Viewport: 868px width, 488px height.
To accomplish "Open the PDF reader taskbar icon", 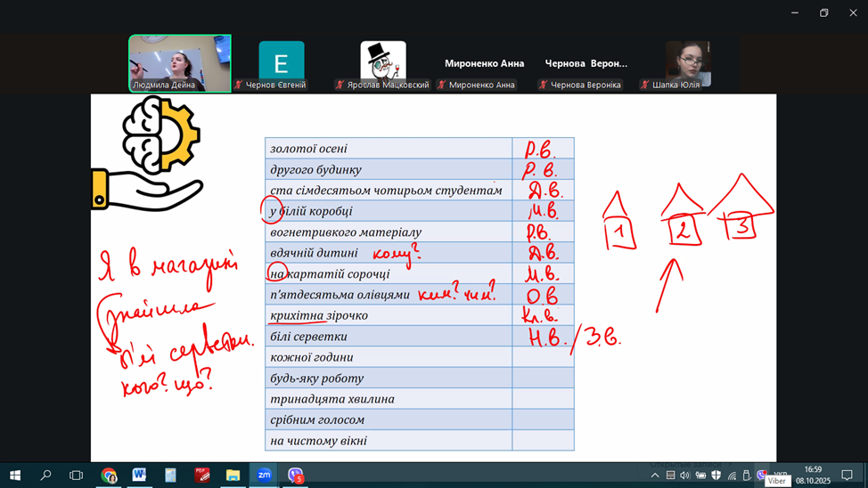I will [201, 476].
